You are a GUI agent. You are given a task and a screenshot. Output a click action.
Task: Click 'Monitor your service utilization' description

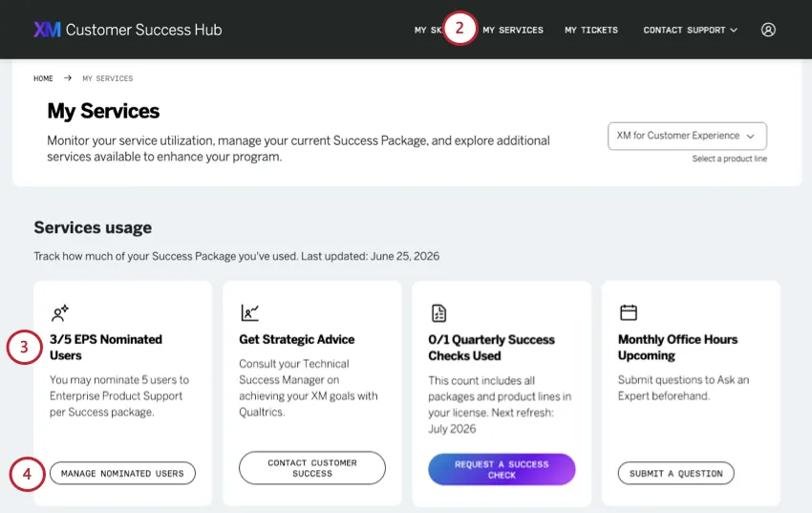click(298, 149)
